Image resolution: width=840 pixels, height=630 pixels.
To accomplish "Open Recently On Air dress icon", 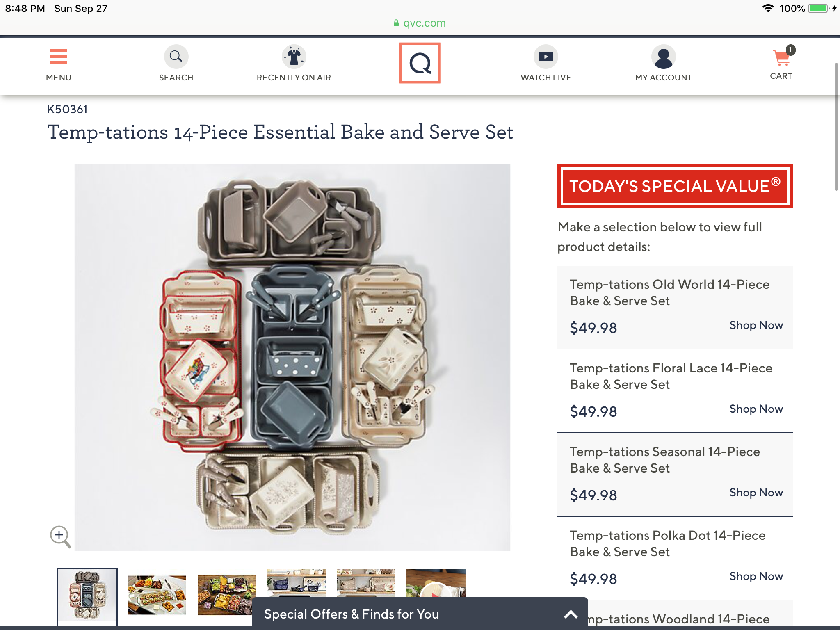I will click(x=294, y=57).
